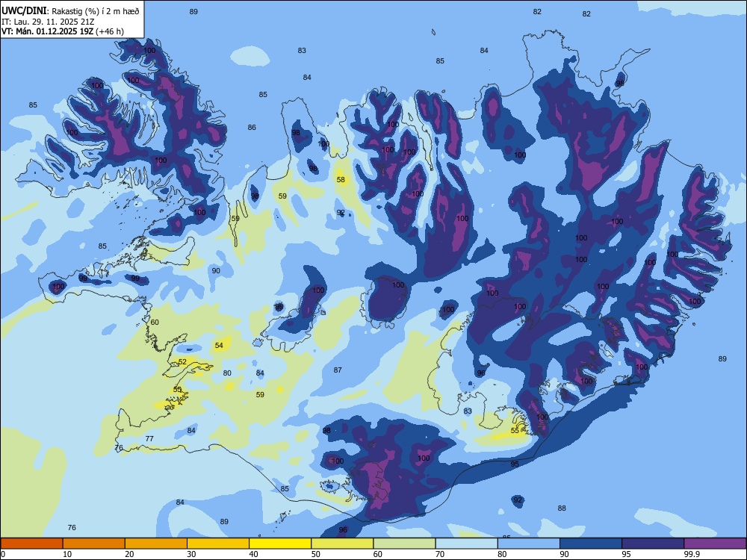The height and width of the screenshot is (560, 747).
Task: Click the 20–30 legend color swatch
Action: click(x=156, y=544)
